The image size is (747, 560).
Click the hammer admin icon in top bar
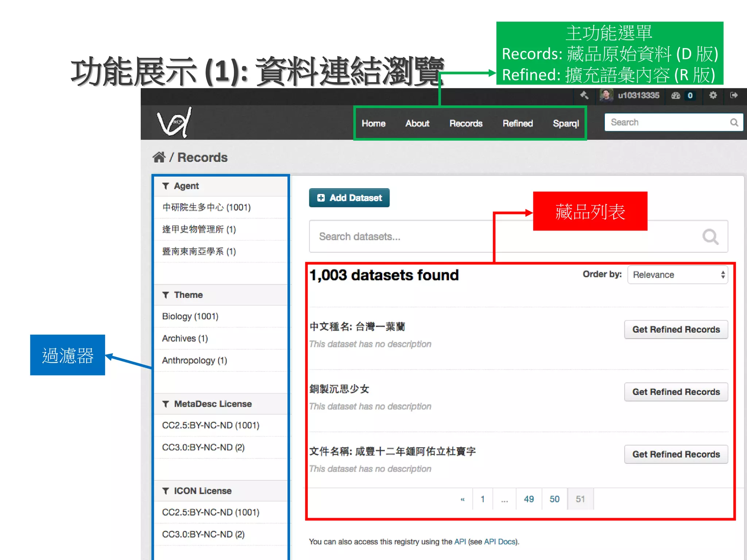[584, 96]
